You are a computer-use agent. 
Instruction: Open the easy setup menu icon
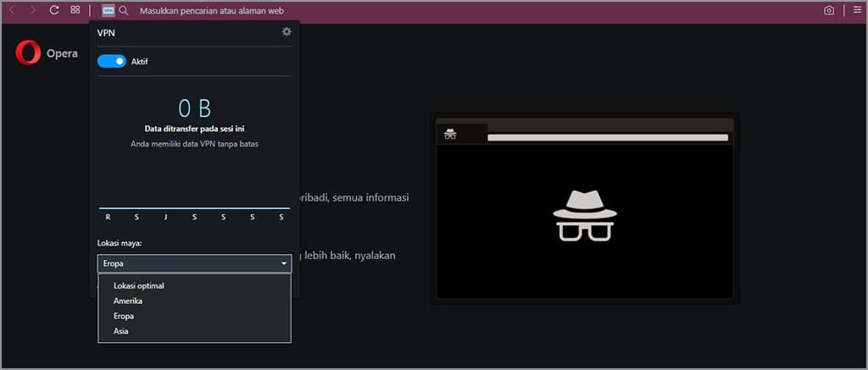[857, 10]
